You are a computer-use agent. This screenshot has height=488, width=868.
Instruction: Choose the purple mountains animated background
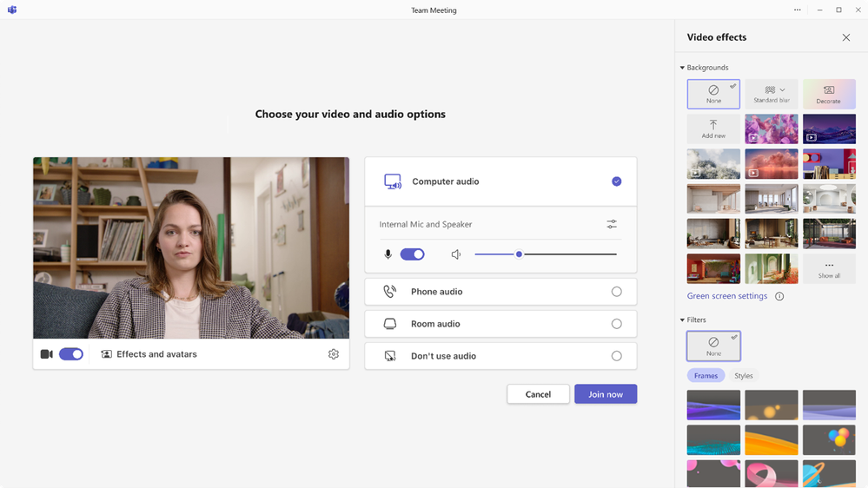(829, 129)
